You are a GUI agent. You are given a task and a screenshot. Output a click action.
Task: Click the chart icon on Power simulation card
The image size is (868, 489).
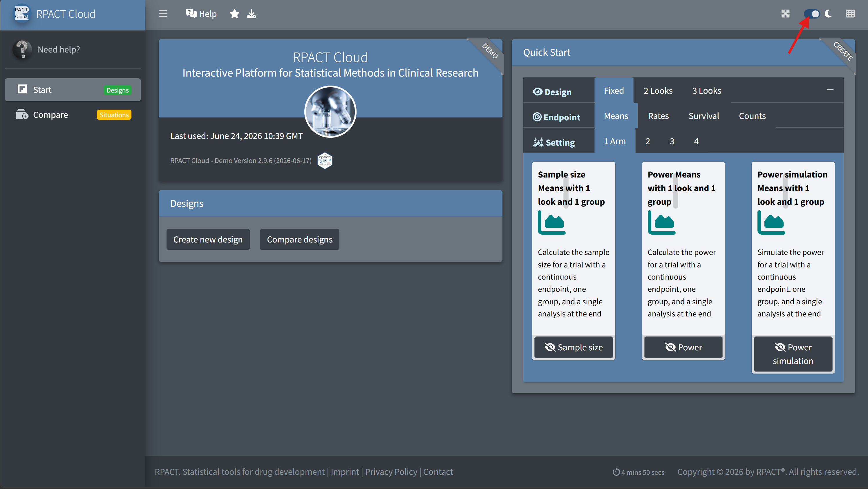point(771,223)
